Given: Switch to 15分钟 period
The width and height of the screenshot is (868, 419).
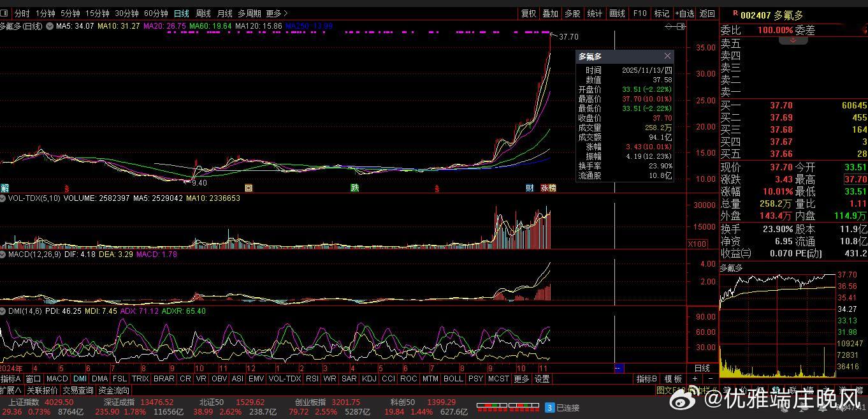Looking at the screenshot, I should tap(97, 13).
